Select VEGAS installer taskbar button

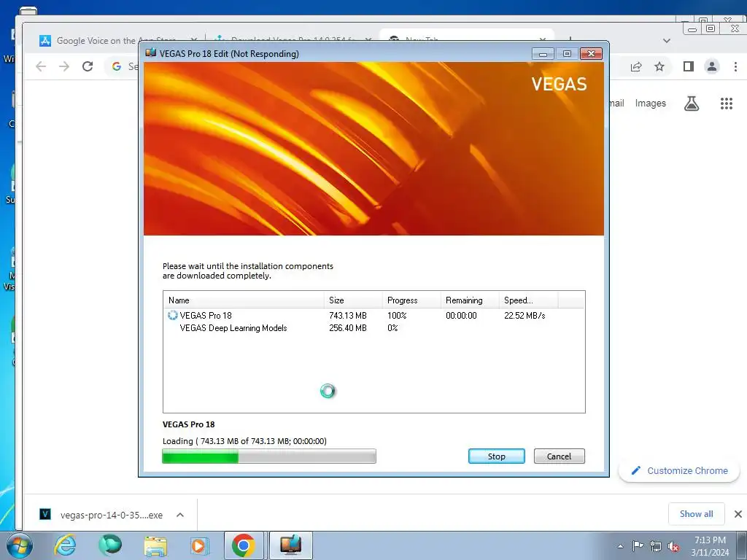click(x=290, y=545)
